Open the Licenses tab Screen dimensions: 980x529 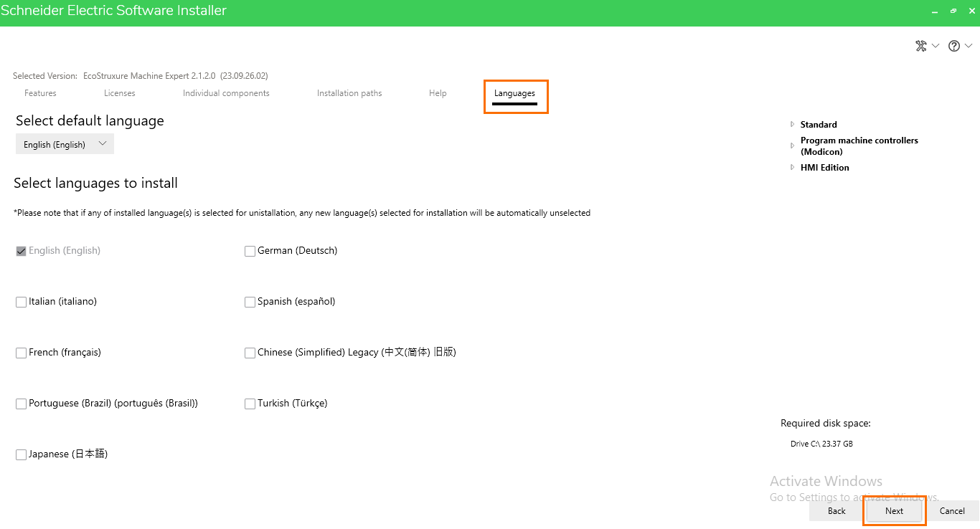[x=120, y=93]
